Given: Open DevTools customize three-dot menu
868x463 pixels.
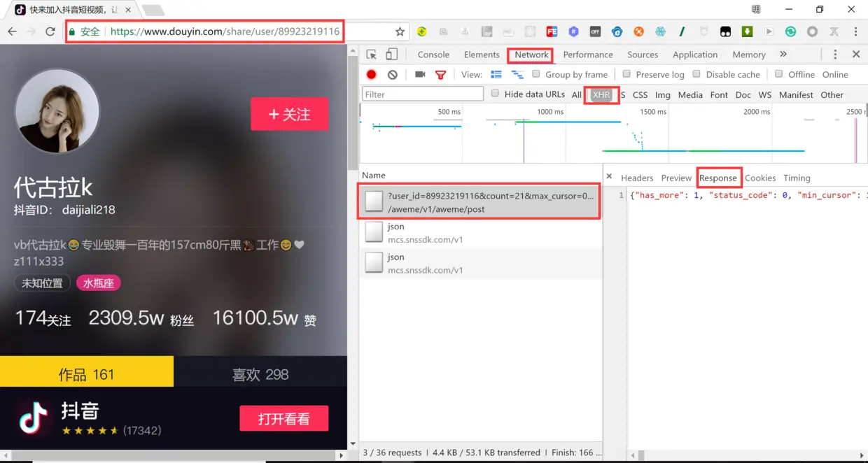Looking at the screenshot, I should click(x=835, y=55).
